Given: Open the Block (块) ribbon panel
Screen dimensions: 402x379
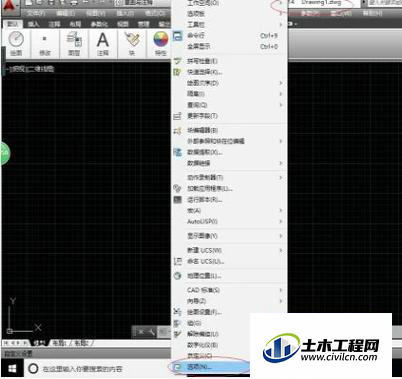Looking at the screenshot, I should click(132, 43).
